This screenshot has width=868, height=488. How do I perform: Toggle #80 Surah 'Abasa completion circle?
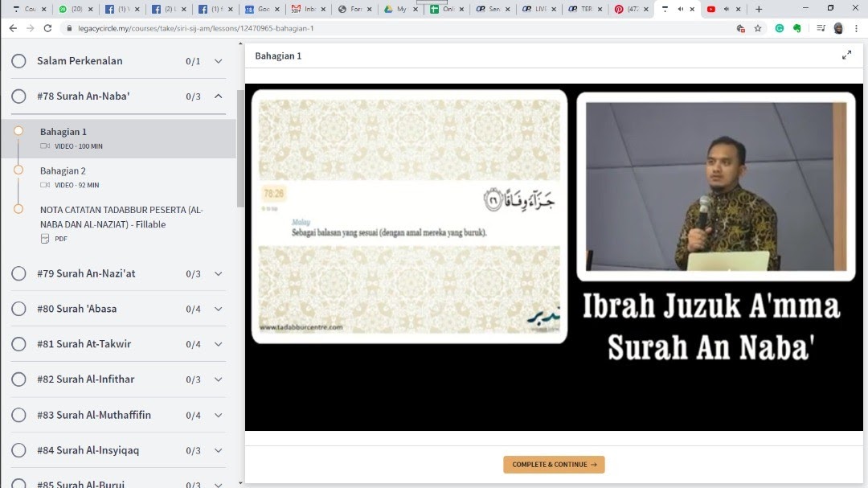[18, 309]
